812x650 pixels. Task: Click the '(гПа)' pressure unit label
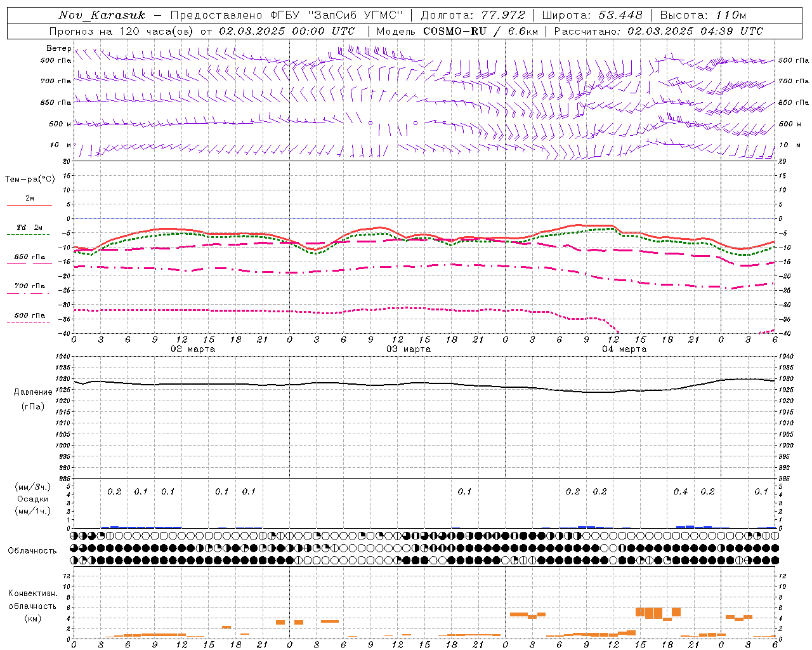pos(33,406)
